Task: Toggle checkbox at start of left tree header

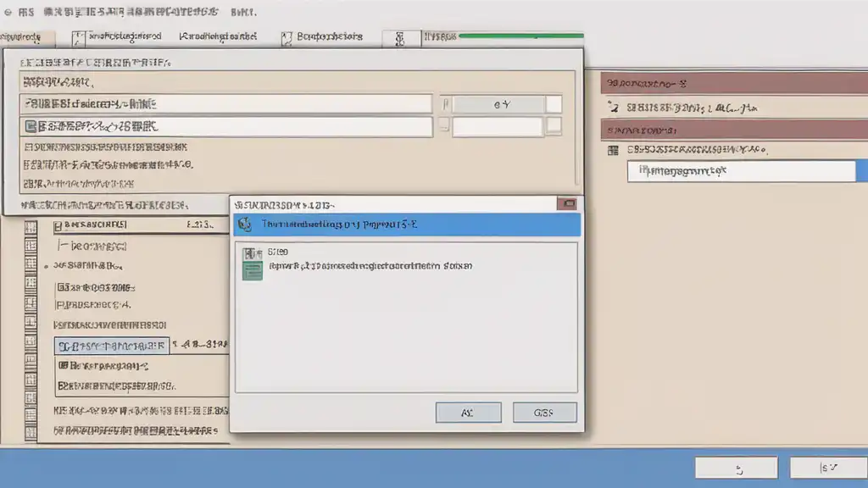Action: point(58,225)
